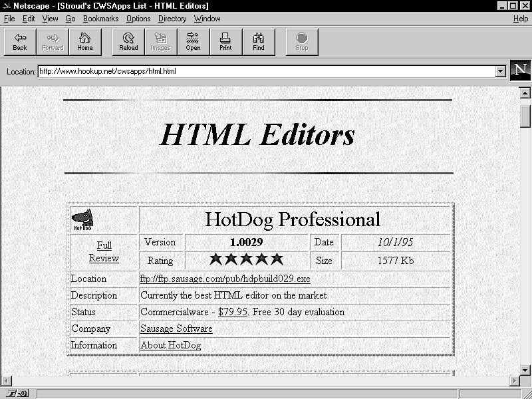This screenshot has width=532, height=399.
Task: Expand the Location history dropdown arrow
Action: click(x=500, y=71)
